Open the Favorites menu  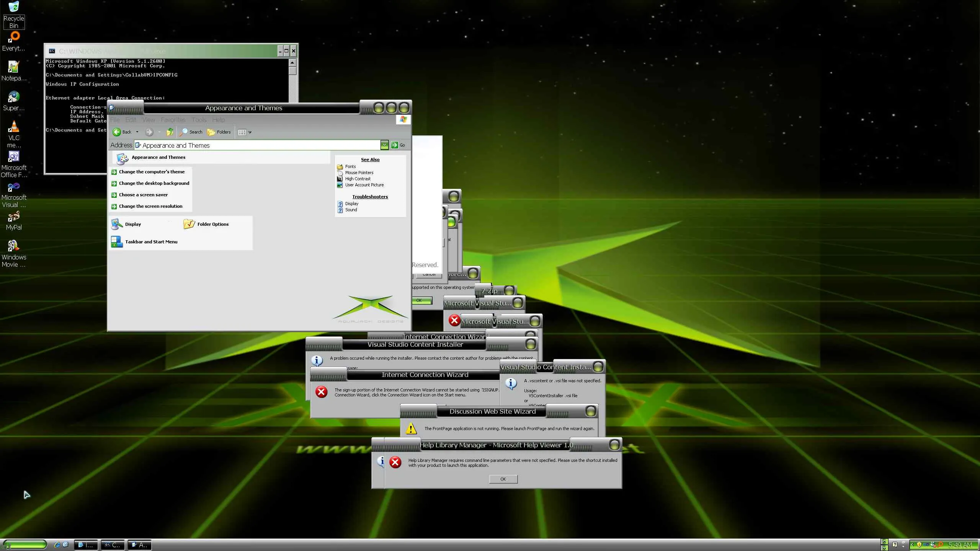click(x=173, y=120)
